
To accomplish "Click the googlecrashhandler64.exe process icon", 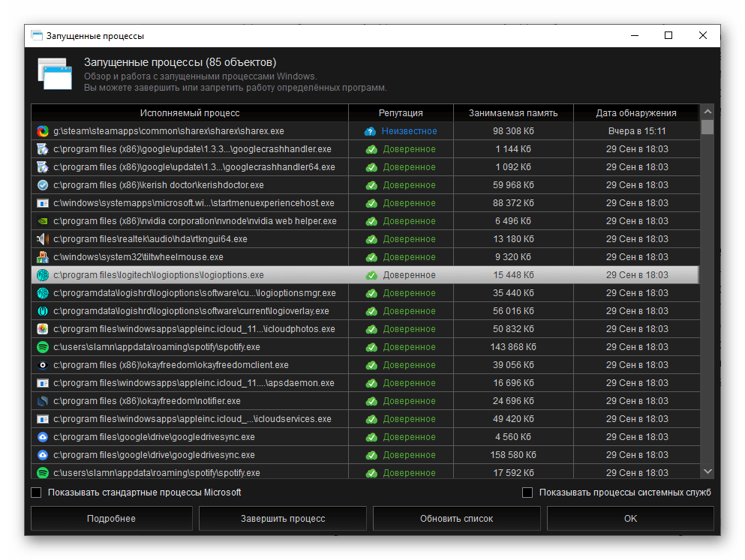I will 43,167.
